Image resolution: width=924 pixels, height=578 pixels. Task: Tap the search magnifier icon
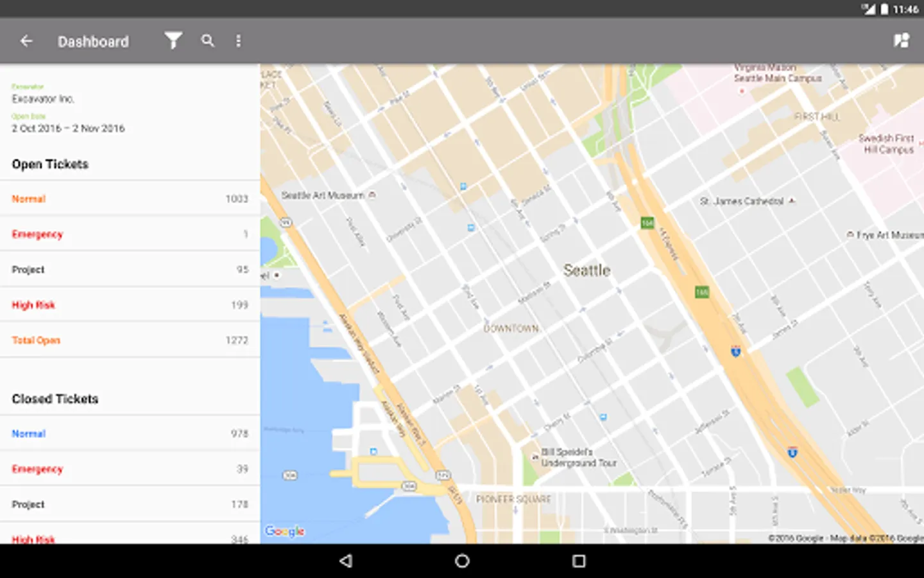point(207,40)
